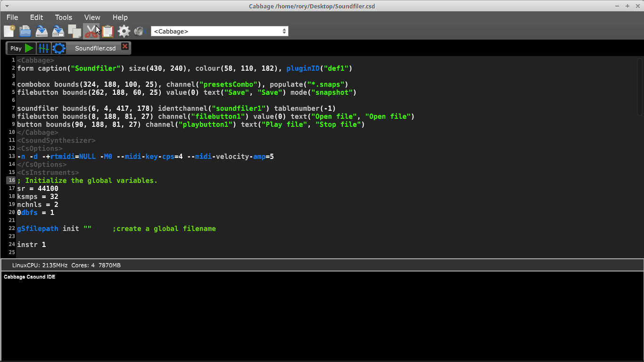Expand the <Cabbage> combo box
The height and width of the screenshot is (362, 644).
pyautogui.click(x=220, y=31)
